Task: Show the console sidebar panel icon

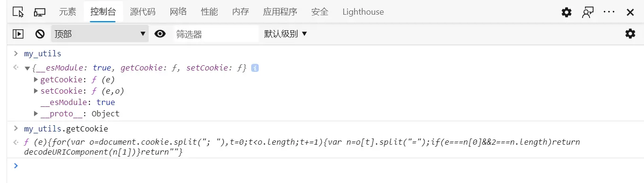Action: tap(18, 34)
